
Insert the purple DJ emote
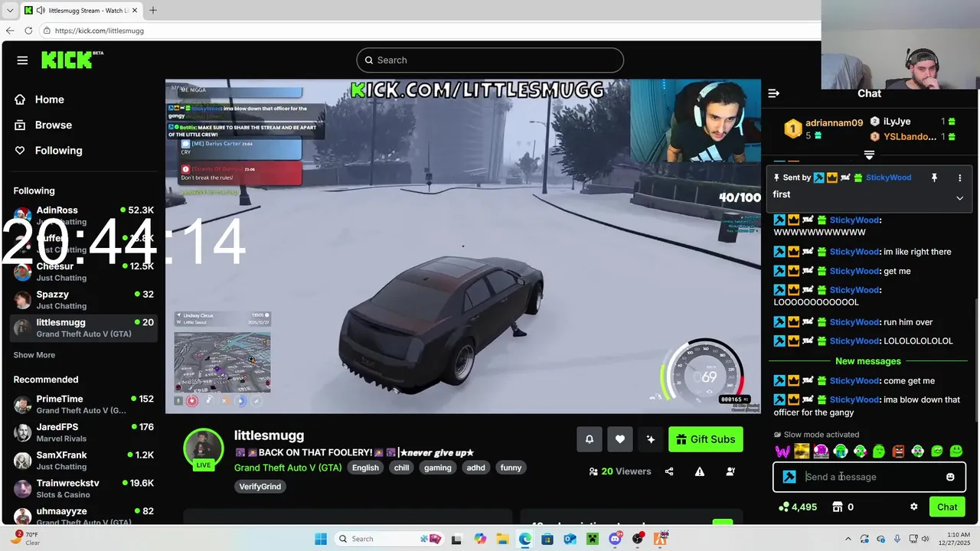[x=821, y=452]
